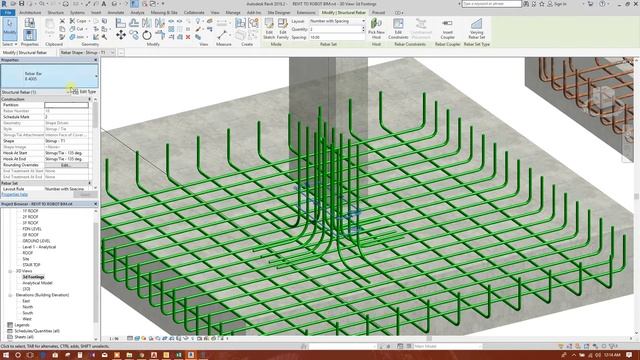The height and width of the screenshot is (360, 640).
Task: Open the Properties help link
Action: pos(15,195)
